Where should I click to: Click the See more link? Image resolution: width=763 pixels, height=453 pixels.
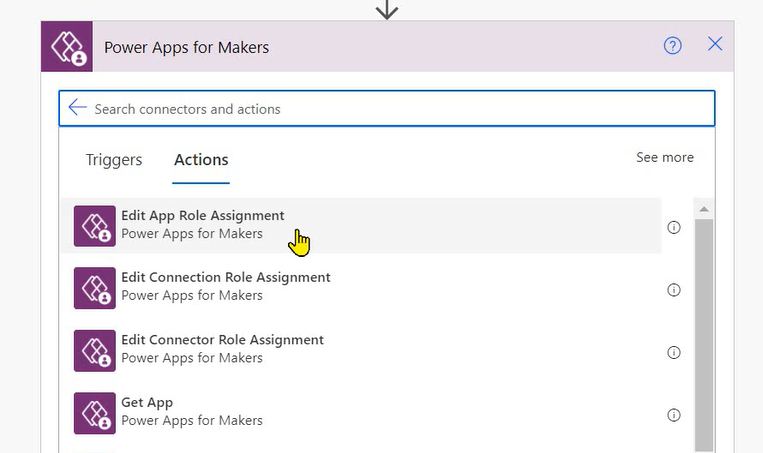coord(664,158)
